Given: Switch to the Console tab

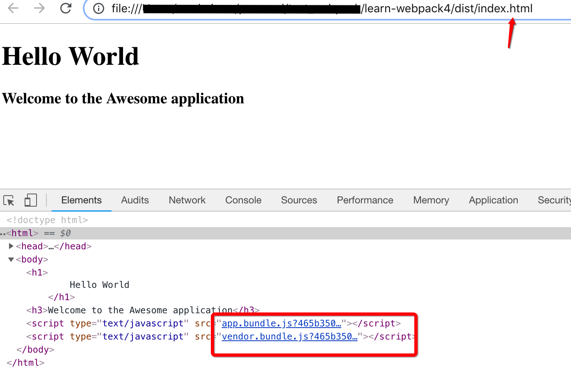Looking at the screenshot, I should [243, 200].
